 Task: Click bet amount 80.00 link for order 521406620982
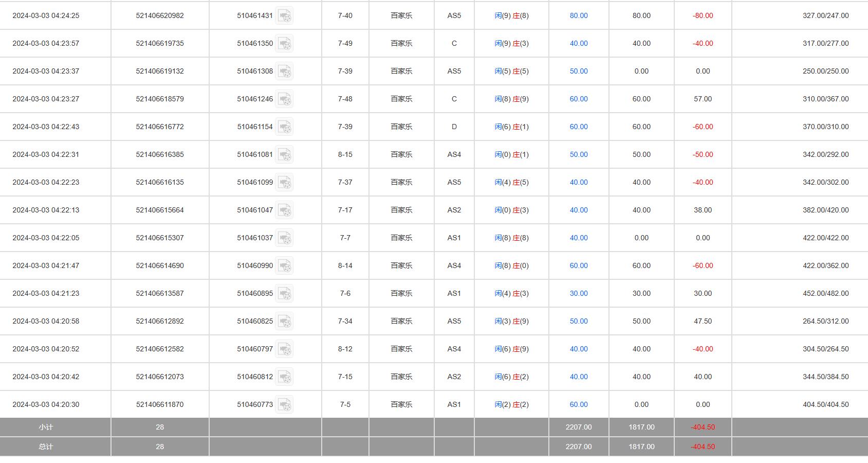(x=579, y=15)
